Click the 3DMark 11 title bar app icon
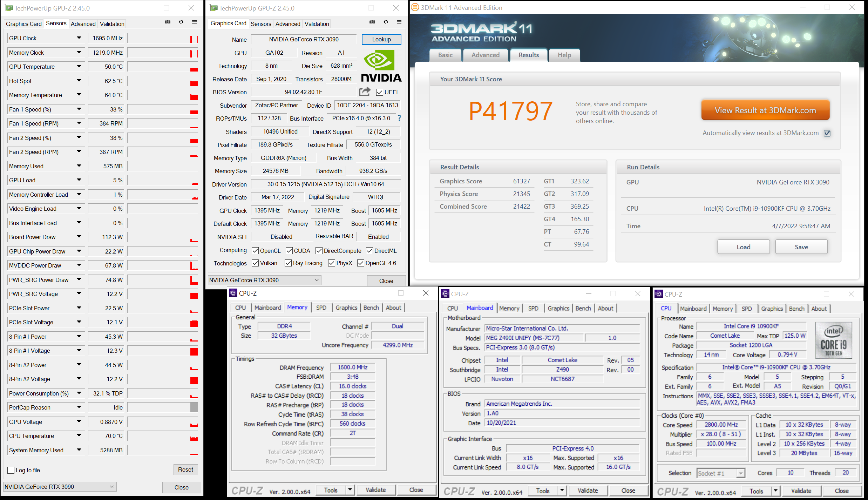Viewport: 868px width, 500px height. 415,7
